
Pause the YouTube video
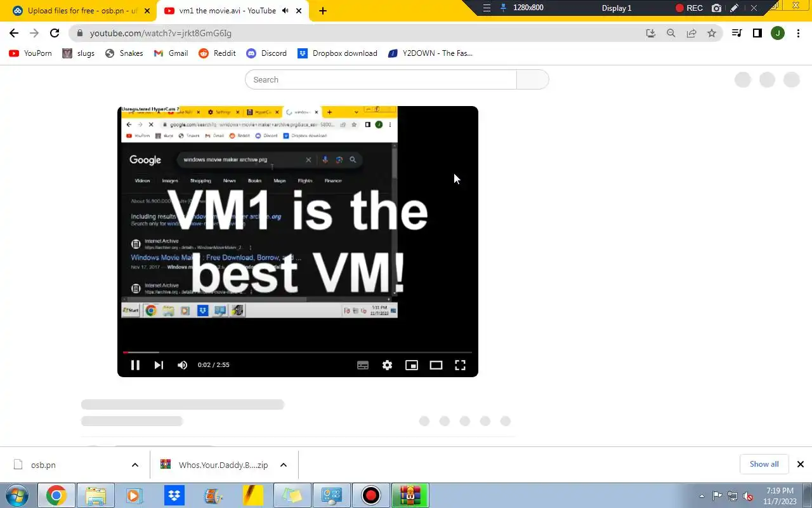tap(135, 365)
